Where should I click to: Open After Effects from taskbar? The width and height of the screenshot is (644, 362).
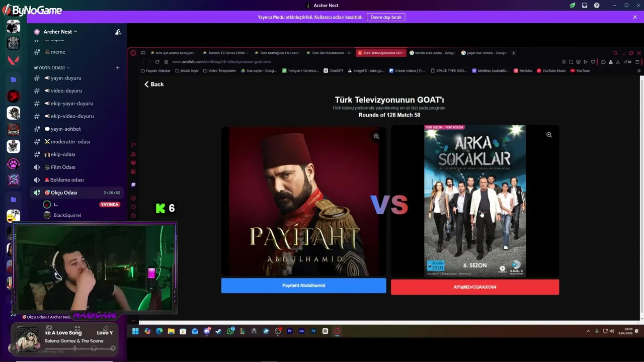point(301,331)
